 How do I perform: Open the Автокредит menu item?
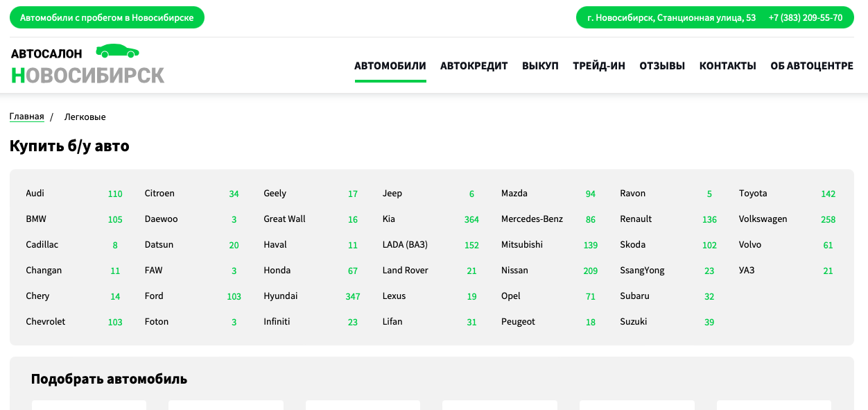[474, 66]
